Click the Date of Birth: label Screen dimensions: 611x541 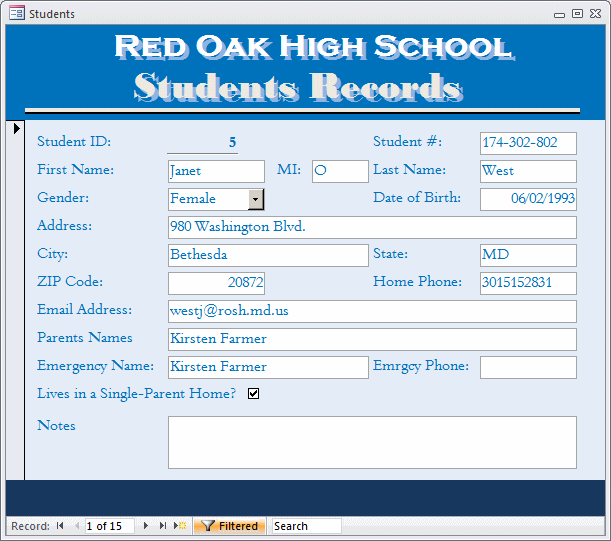pos(417,198)
